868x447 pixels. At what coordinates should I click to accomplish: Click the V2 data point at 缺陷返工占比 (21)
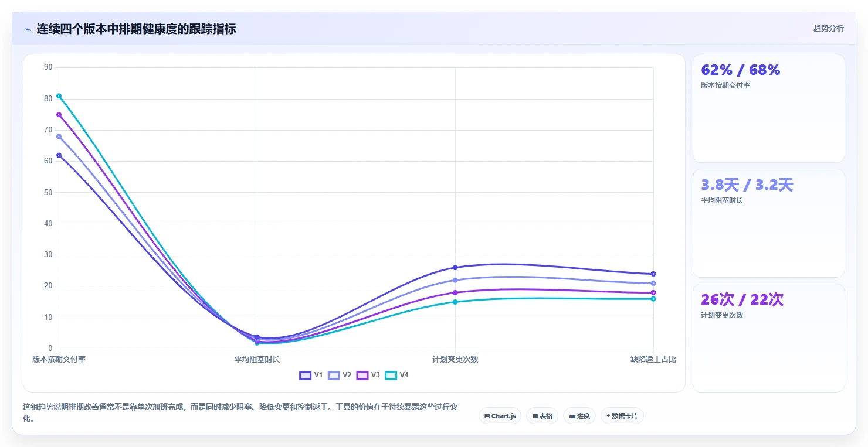click(x=653, y=283)
